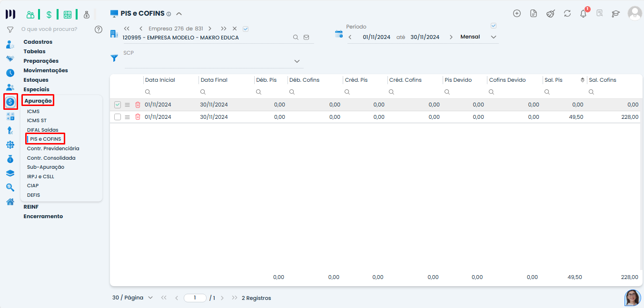Click the magnifier search icon in sidebar
The width and height of the screenshot is (644, 308).
click(10, 188)
